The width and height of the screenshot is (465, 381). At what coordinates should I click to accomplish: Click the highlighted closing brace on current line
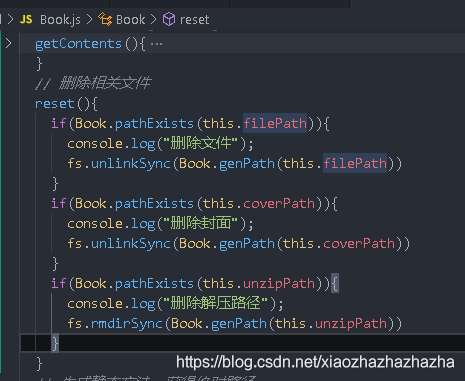pyautogui.click(x=55, y=343)
